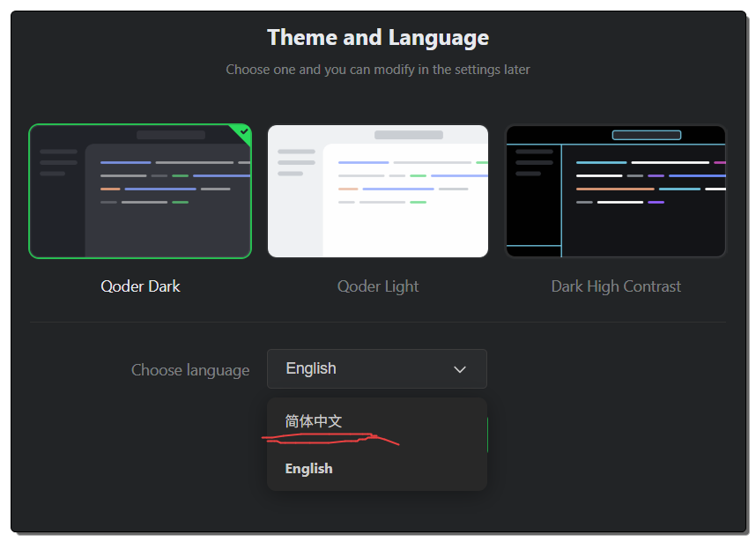756x542 pixels.
Task: Open the Choose language dropdown
Action: (x=377, y=369)
